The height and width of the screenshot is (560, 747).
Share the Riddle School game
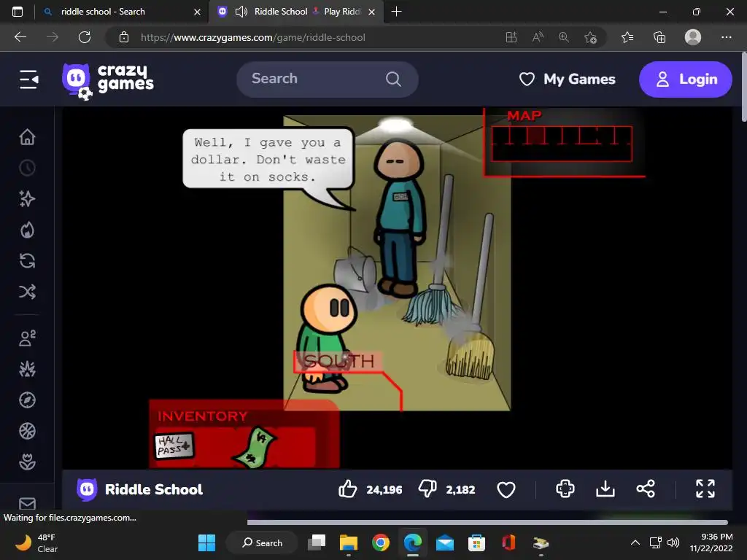646,489
